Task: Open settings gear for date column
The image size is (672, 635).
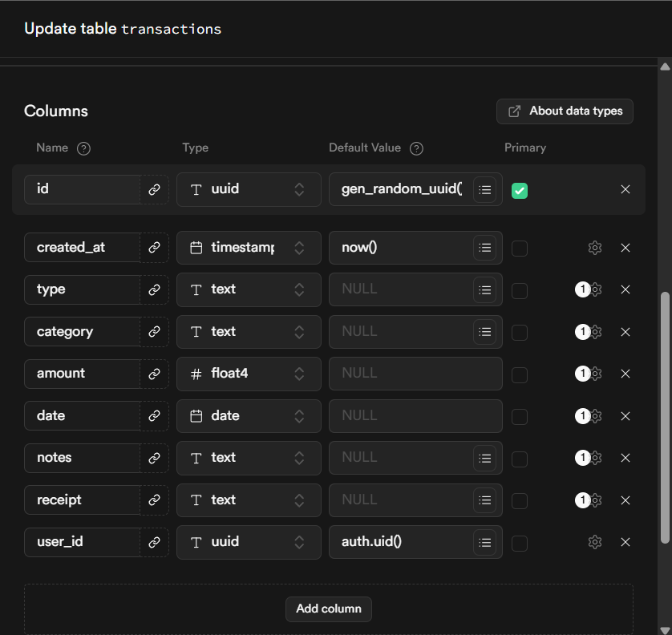Action: coord(596,415)
